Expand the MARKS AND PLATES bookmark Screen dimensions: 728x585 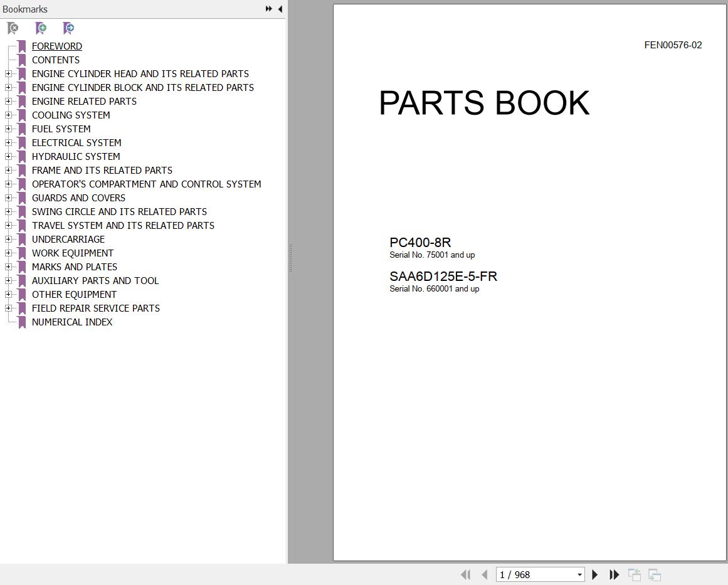coord(8,267)
